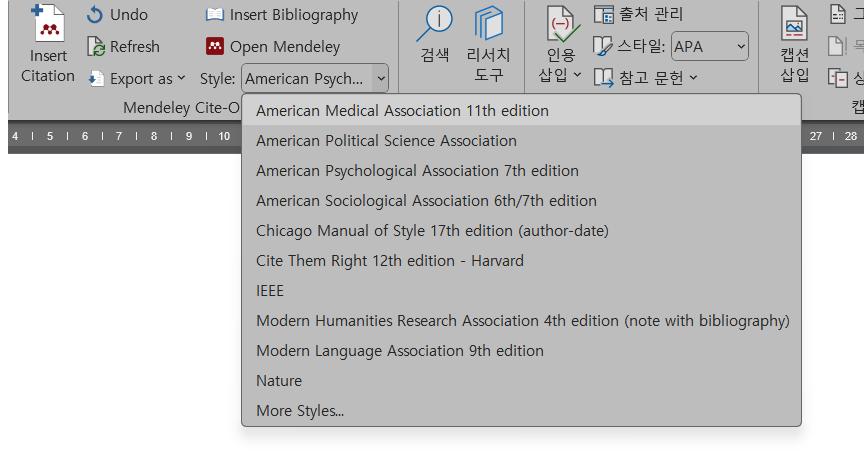864x460 pixels.
Task: Launch Open Mendeley
Action: pyautogui.click(x=273, y=47)
